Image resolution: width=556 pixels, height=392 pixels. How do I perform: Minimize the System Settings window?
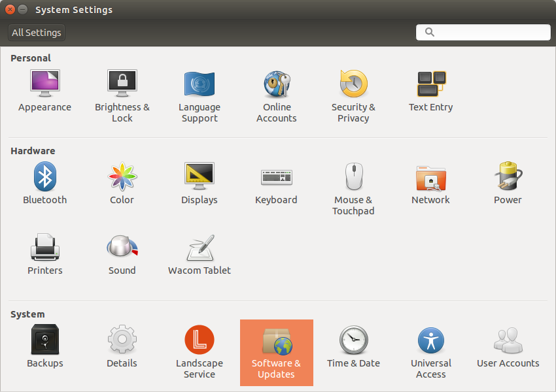click(23, 10)
